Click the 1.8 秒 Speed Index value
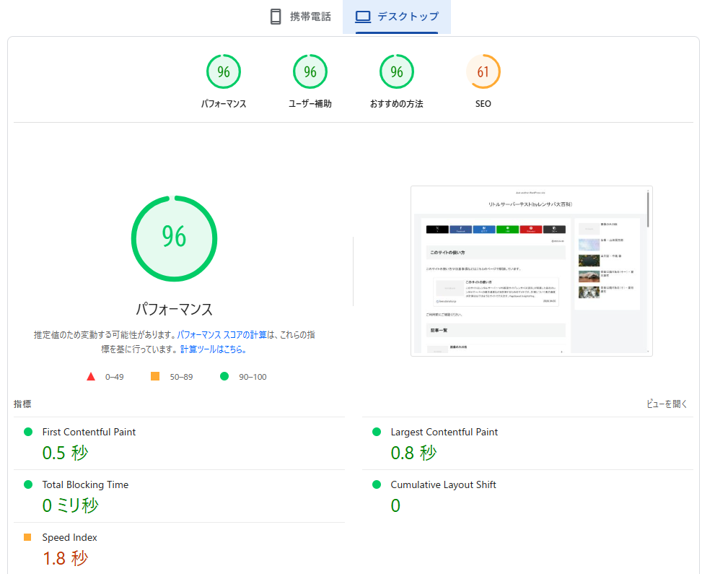 [65, 558]
